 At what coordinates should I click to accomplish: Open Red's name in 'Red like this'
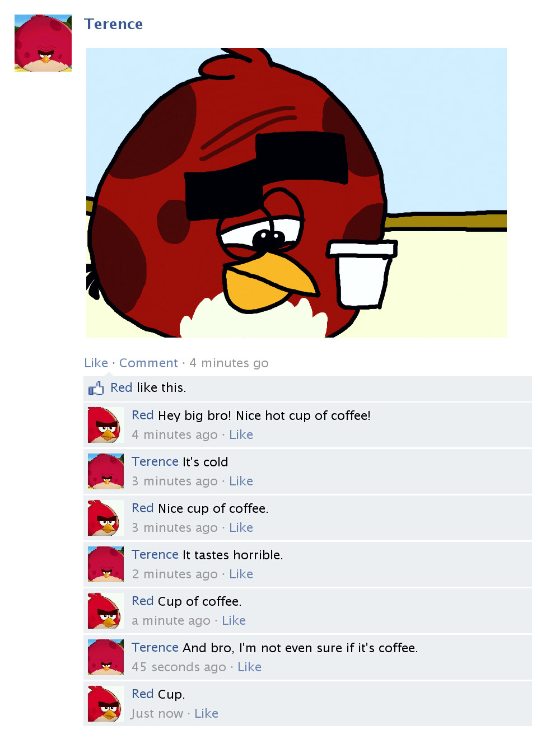[x=121, y=387]
